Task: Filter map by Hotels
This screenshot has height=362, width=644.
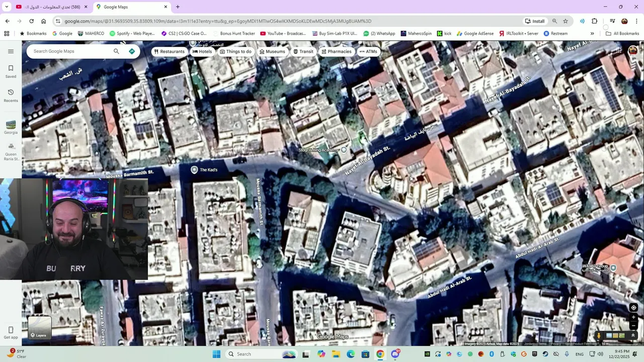Action: (x=202, y=51)
